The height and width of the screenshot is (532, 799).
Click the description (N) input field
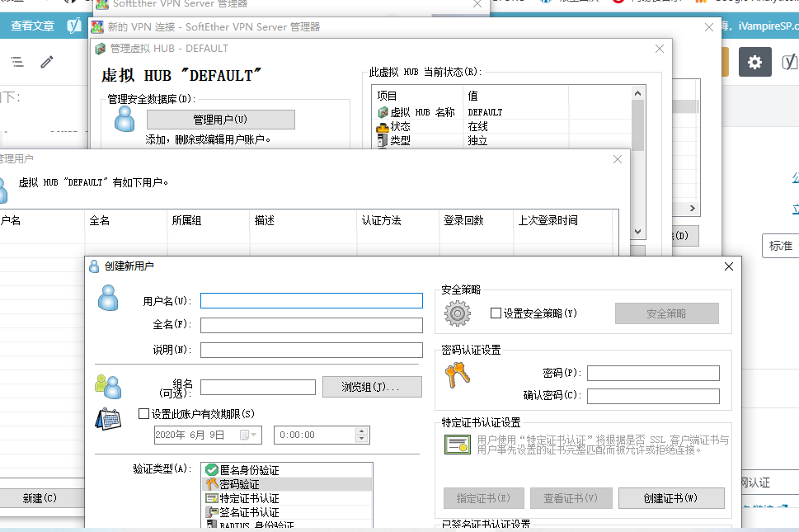(312, 350)
